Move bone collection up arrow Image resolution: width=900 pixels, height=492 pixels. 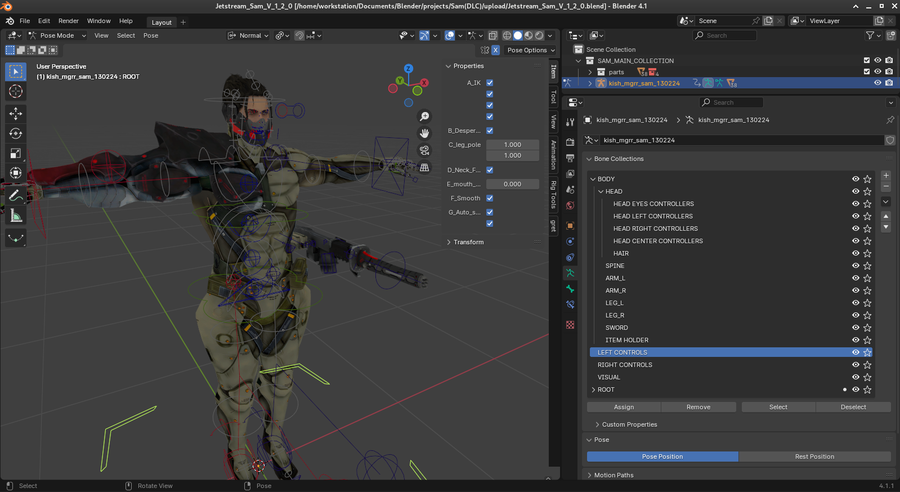(x=886, y=216)
